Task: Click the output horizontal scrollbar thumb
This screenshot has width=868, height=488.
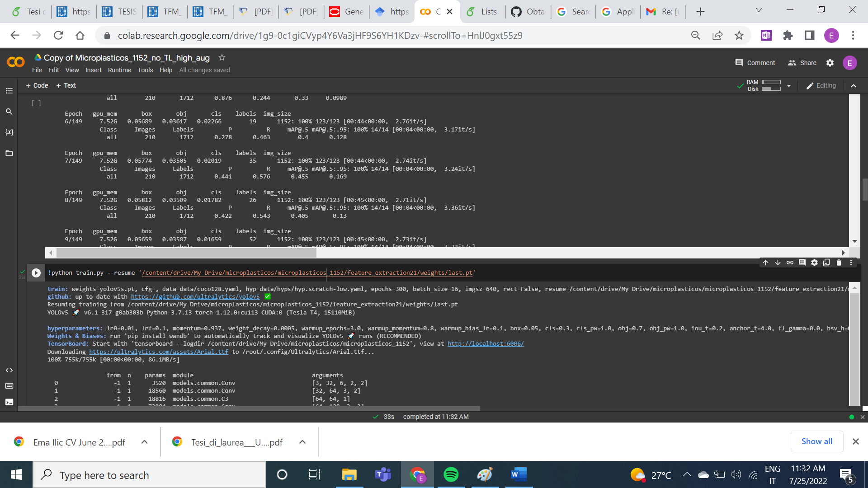Action: (186, 253)
